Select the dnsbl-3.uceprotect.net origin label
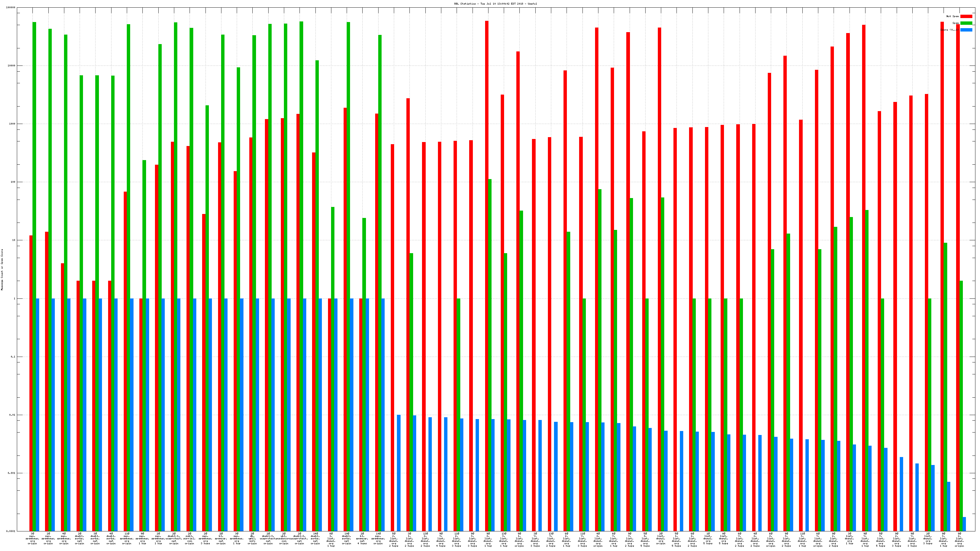The height and width of the screenshot is (551, 980). 268,539
